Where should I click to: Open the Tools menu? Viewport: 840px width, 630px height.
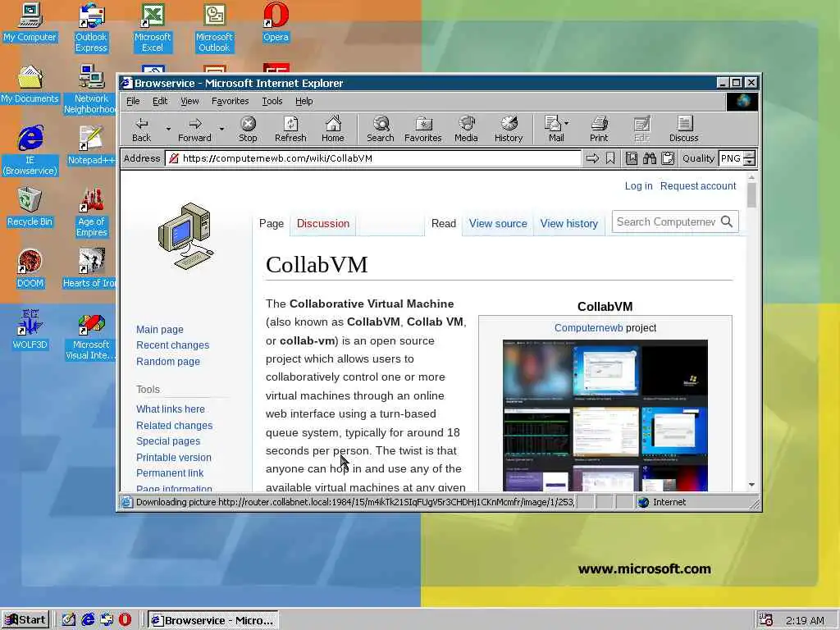(272, 101)
